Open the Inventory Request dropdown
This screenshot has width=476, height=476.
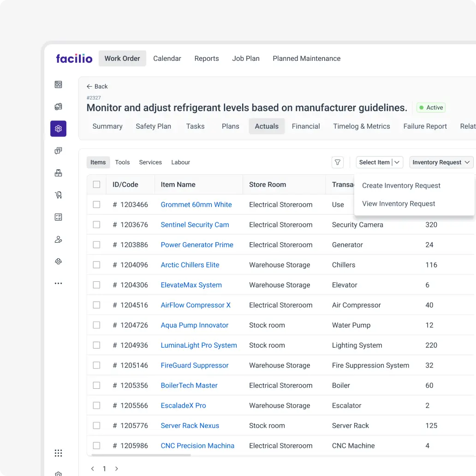click(440, 162)
